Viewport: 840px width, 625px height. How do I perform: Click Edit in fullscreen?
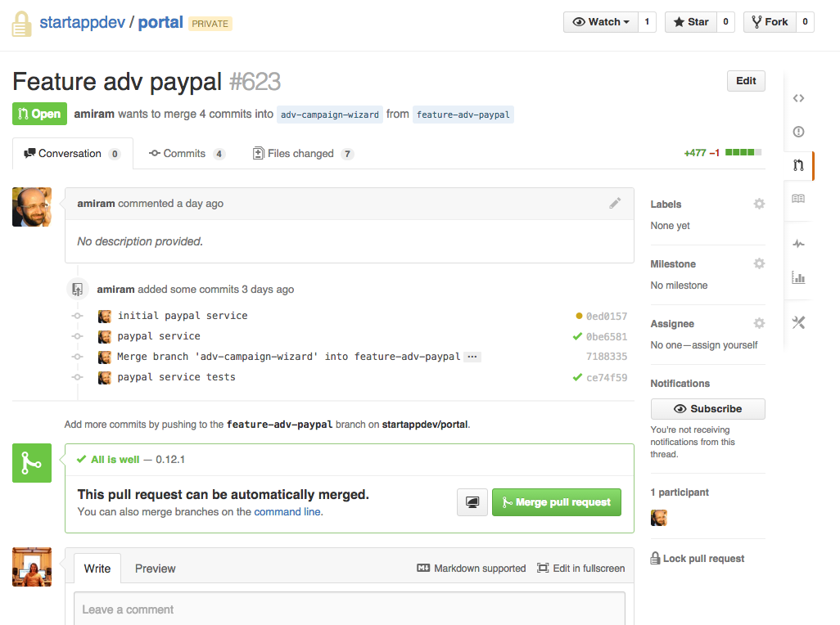click(581, 569)
